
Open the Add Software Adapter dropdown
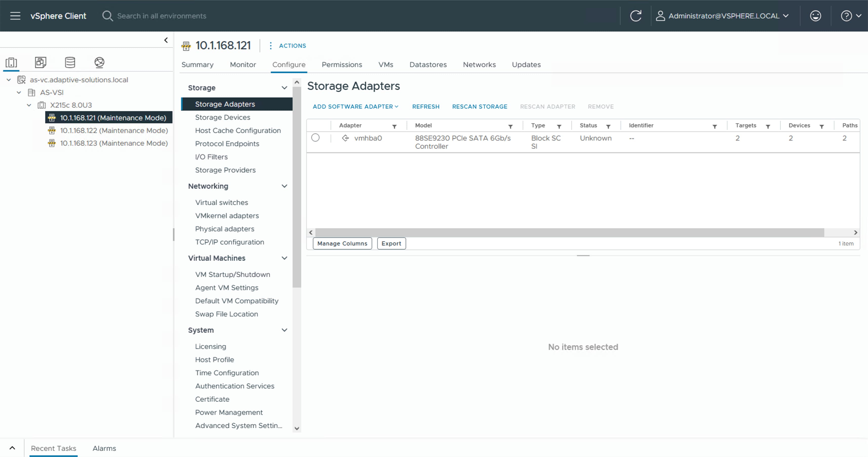pos(355,107)
